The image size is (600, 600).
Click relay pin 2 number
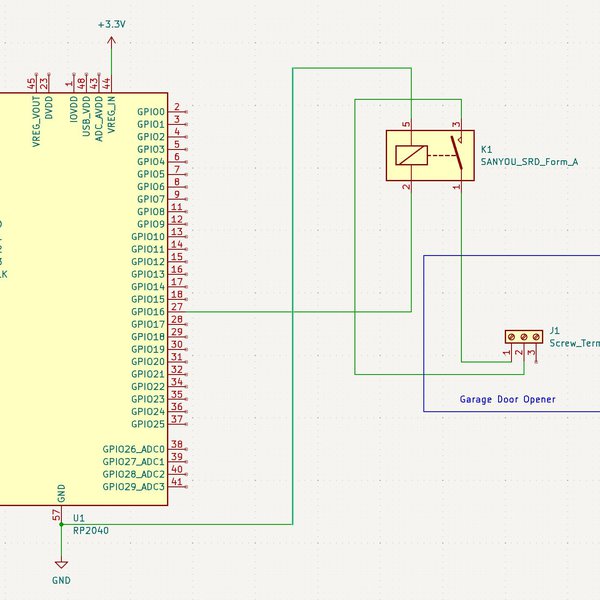point(406,186)
